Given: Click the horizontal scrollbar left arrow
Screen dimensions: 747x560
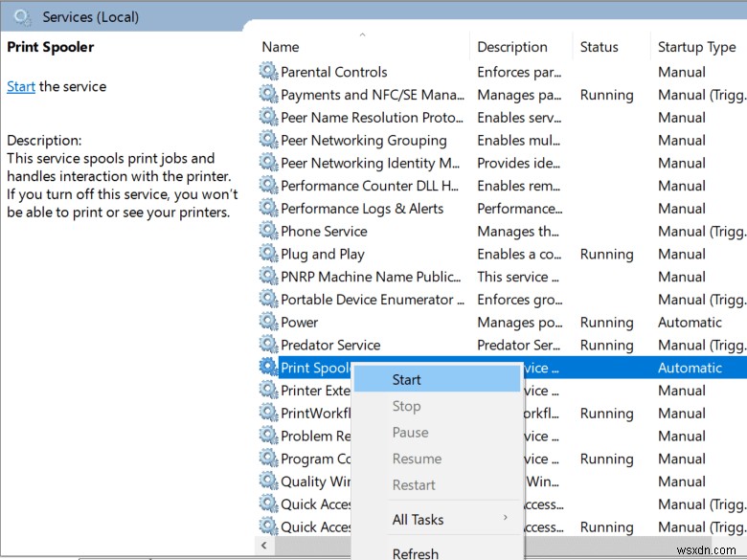Looking at the screenshot, I should (x=264, y=545).
